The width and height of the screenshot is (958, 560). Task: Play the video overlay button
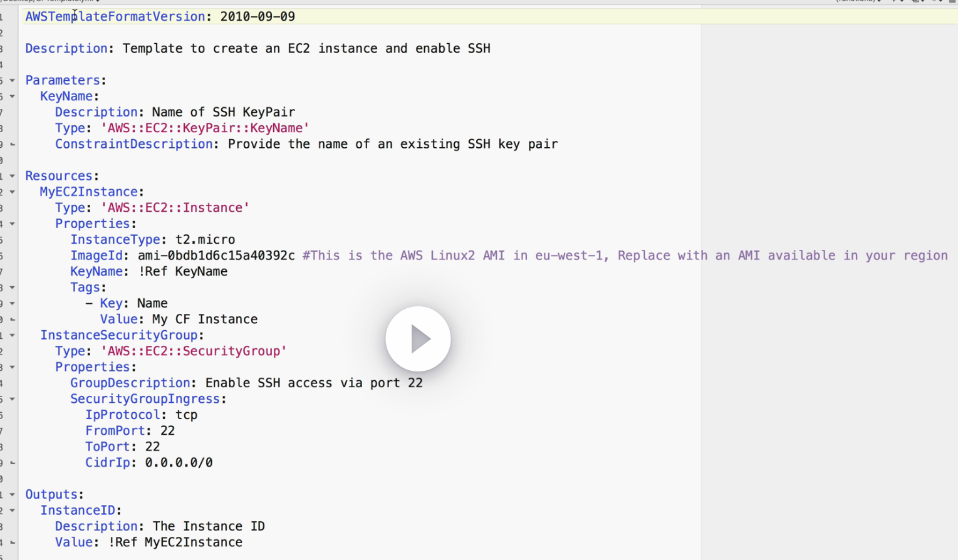click(x=418, y=339)
